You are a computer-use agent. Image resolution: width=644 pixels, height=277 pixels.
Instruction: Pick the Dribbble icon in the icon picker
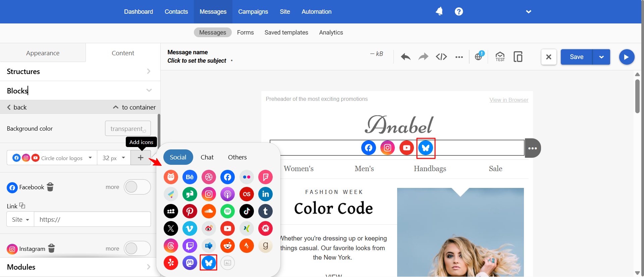(209, 177)
